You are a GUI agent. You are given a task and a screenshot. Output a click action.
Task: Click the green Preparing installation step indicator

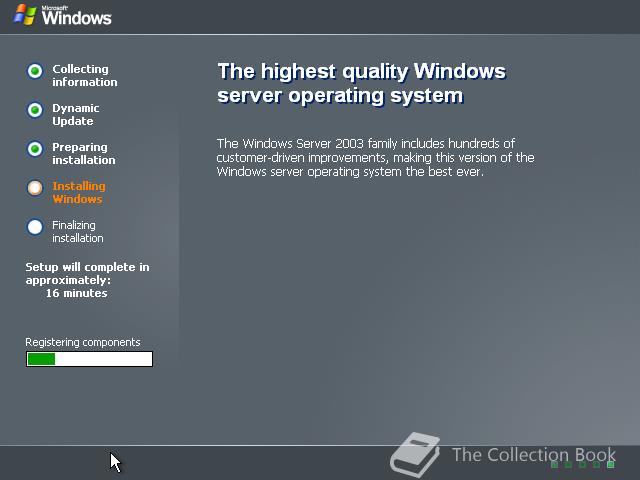point(35,149)
